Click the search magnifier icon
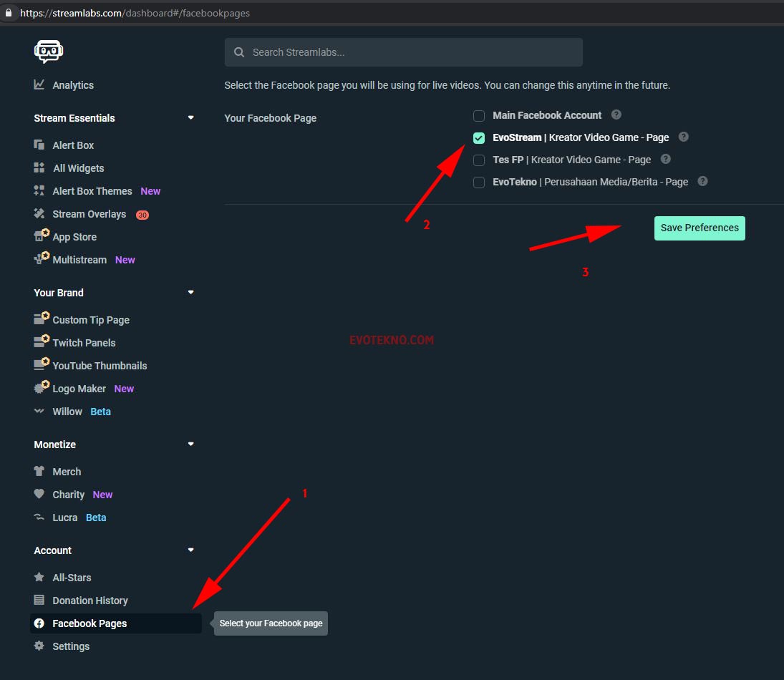 click(x=239, y=52)
